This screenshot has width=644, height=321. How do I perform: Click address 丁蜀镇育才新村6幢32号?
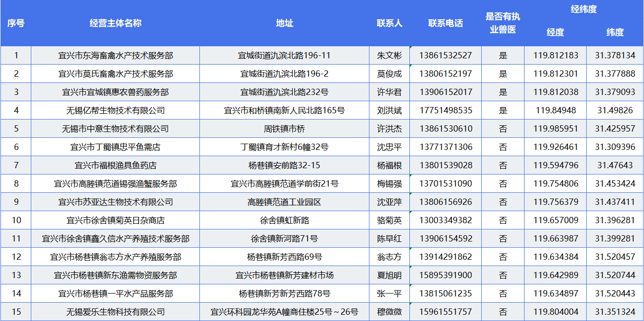pos(285,147)
